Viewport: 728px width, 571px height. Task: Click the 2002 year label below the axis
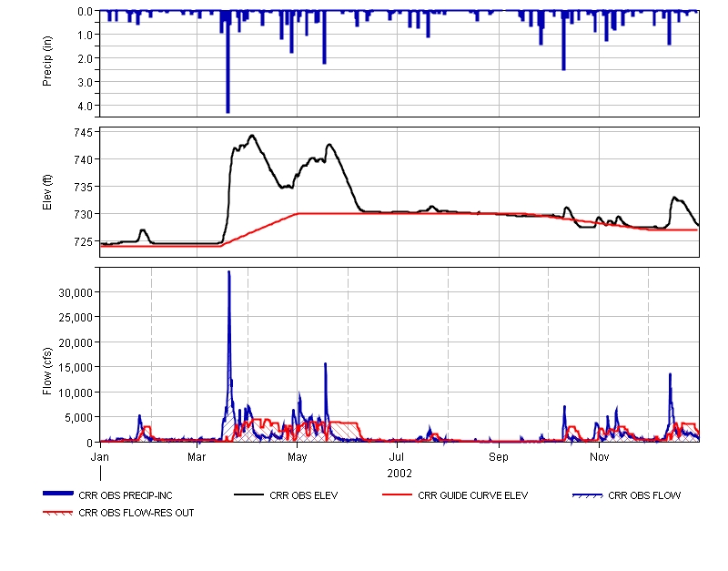tap(399, 473)
